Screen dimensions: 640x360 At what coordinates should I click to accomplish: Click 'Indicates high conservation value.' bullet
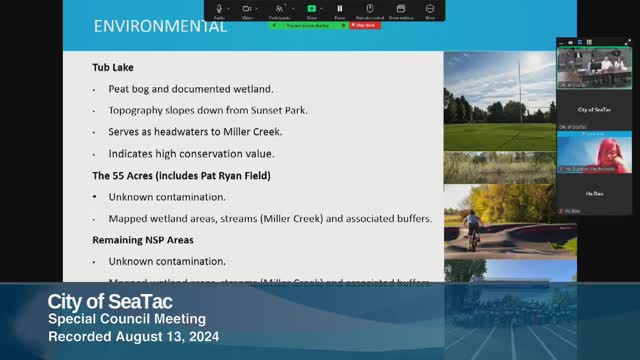191,154
